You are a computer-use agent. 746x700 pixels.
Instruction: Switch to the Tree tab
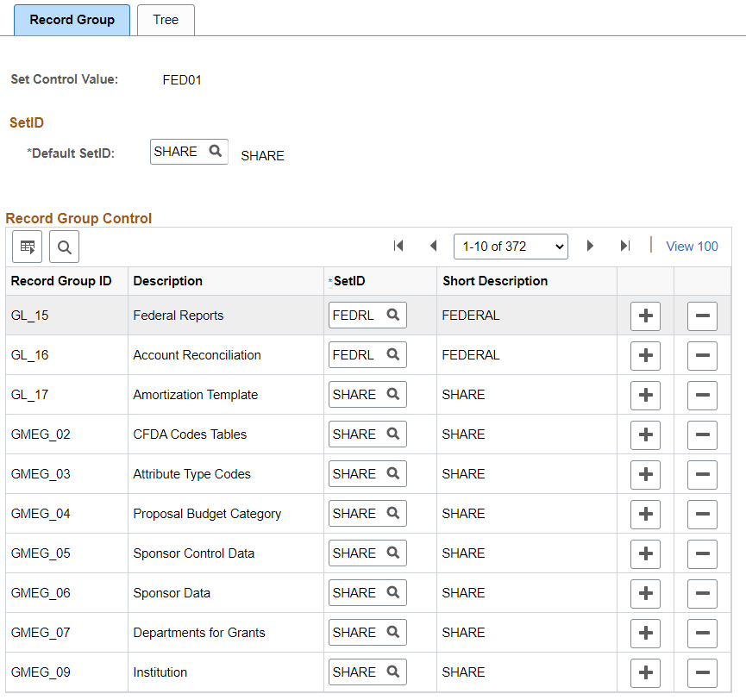(166, 20)
